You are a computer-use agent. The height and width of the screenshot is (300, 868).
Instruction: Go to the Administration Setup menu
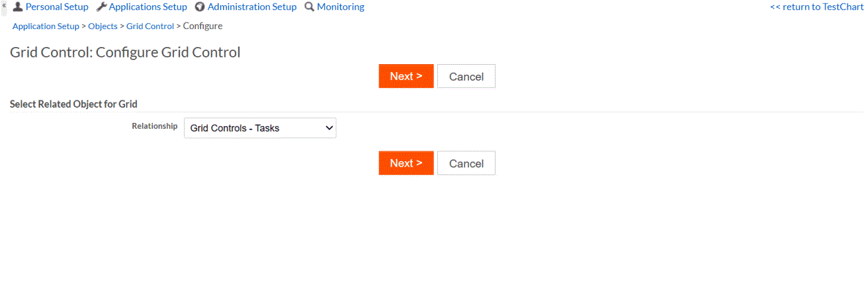coord(251,7)
